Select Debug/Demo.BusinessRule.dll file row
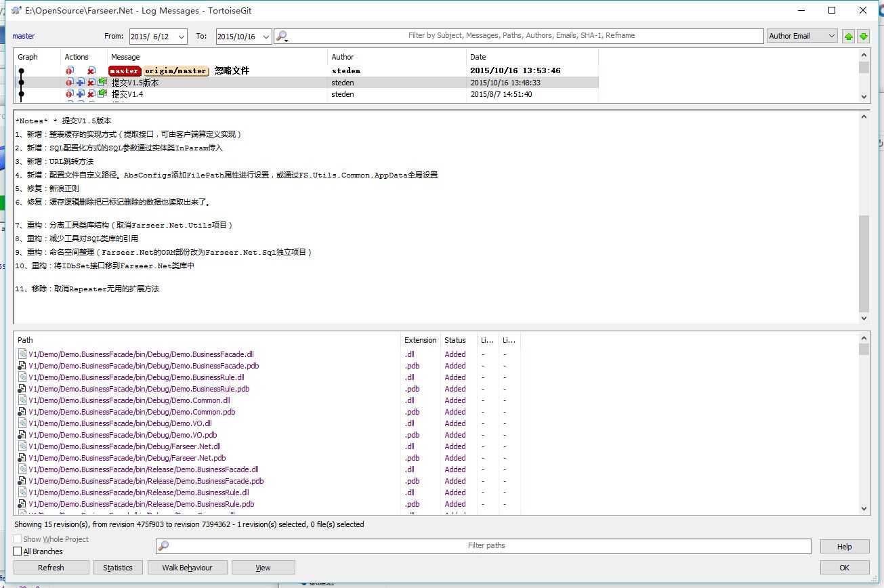Image resolution: width=884 pixels, height=588 pixels. pyautogui.click(x=267, y=377)
